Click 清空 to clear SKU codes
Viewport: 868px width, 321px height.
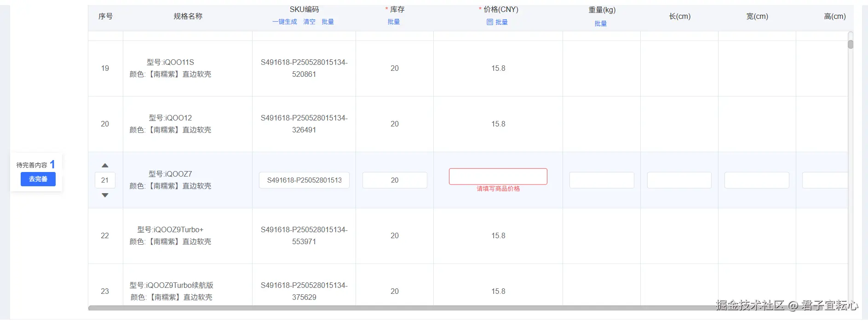(x=309, y=22)
